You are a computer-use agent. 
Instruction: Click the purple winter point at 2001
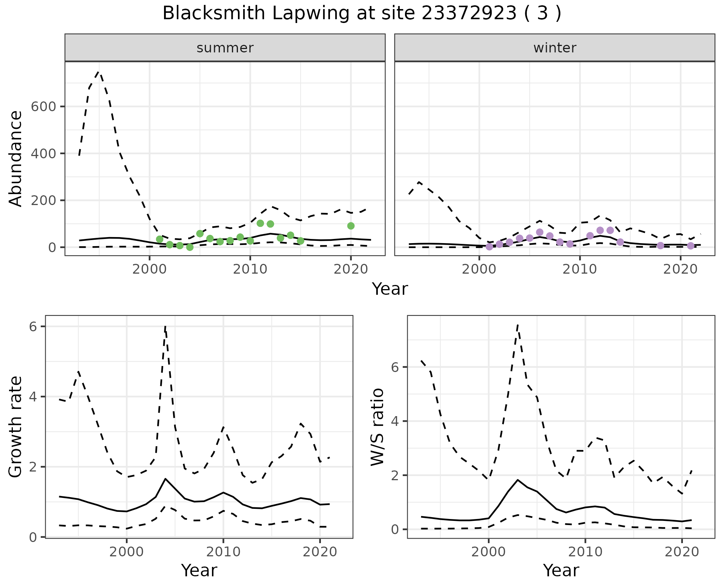[x=489, y=247]
